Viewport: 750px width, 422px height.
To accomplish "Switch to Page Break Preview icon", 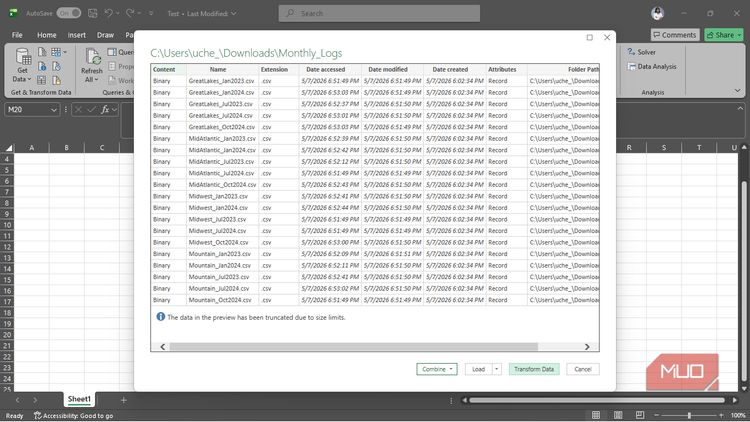I will [640, 415].
